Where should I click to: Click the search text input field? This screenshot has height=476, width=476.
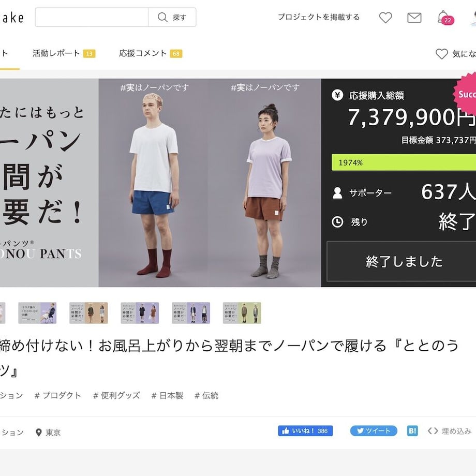[x=92, y=17]
